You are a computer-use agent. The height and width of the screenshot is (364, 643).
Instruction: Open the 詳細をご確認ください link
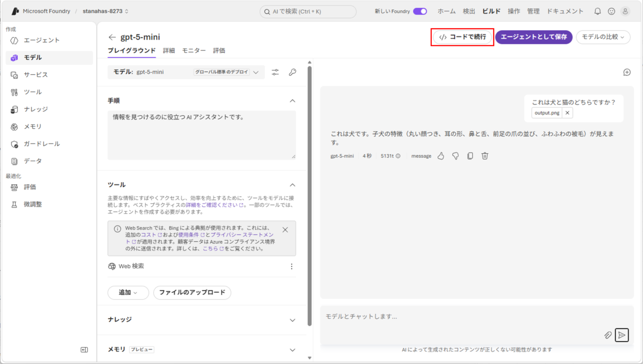point(214,205)
